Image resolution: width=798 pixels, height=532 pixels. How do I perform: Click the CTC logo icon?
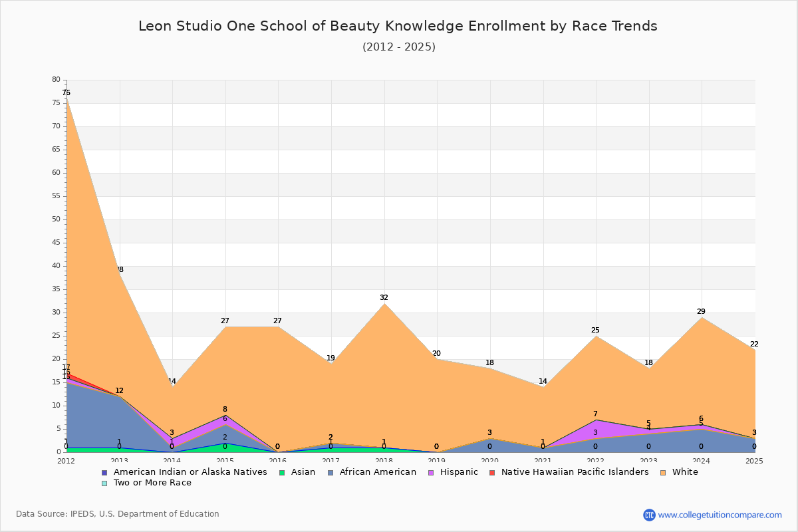[649, 515]
